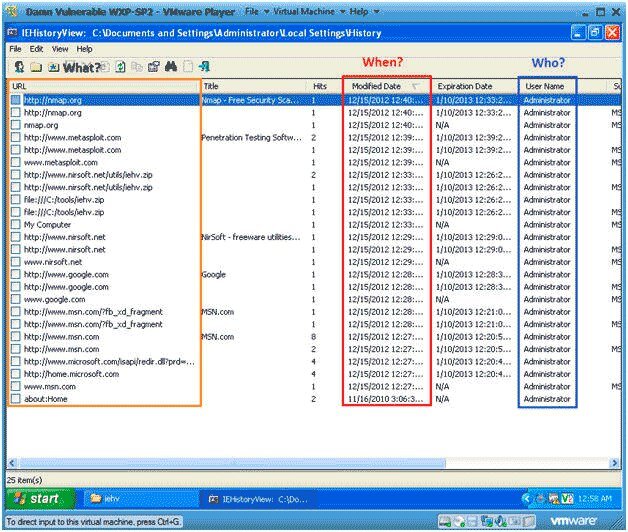Sort by the Title column header
628x532 pixels.
(x=254, y=86)
